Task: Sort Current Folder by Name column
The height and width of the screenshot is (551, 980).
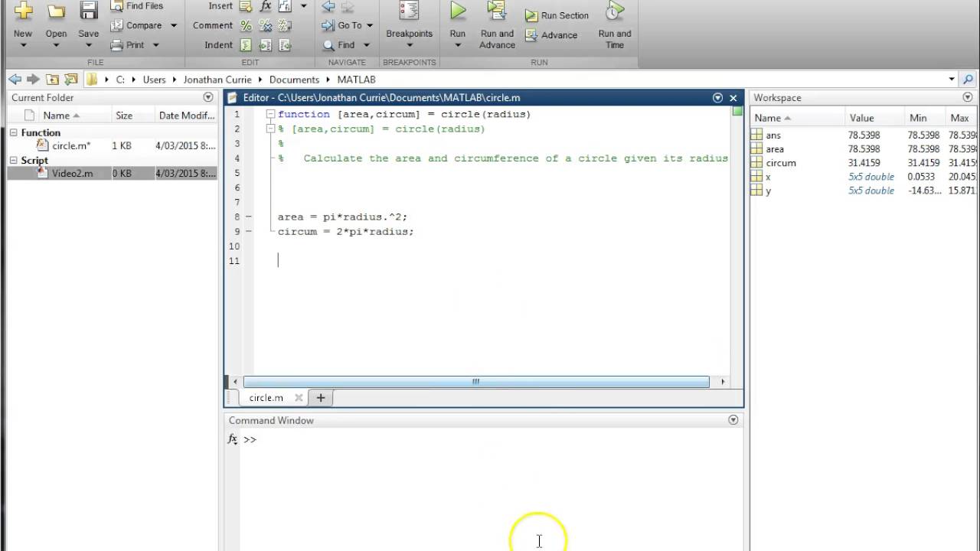Action: (61, 116)
